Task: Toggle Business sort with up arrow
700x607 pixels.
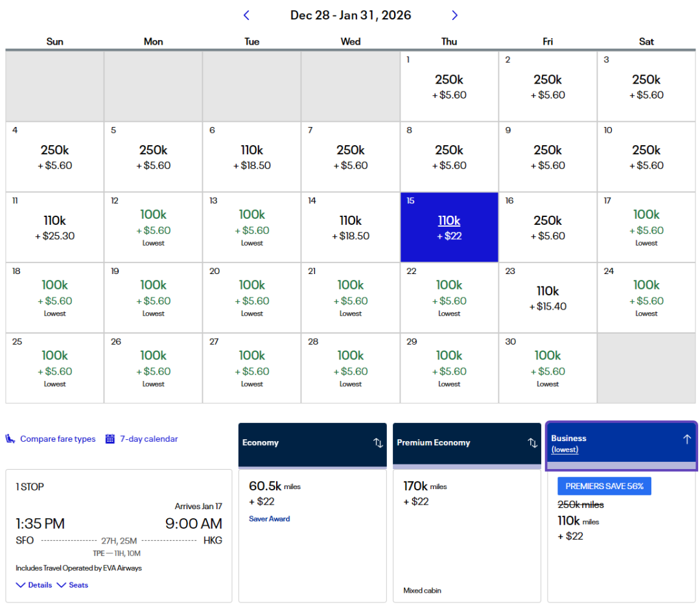Action: click(686, 439)
